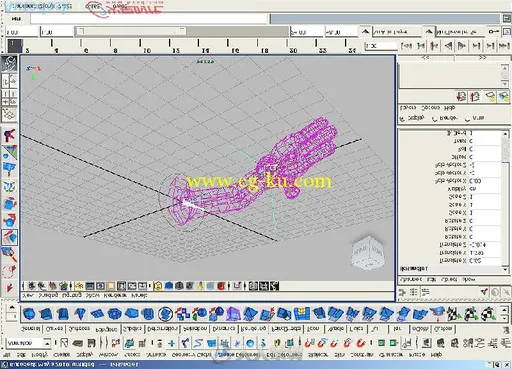Click the Scale Z value field

[485, 197]
